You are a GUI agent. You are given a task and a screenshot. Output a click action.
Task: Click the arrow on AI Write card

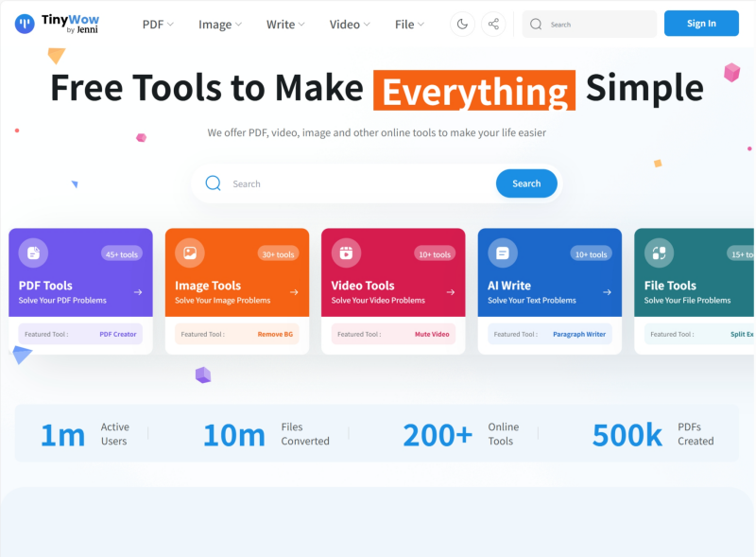click(607, 292)
